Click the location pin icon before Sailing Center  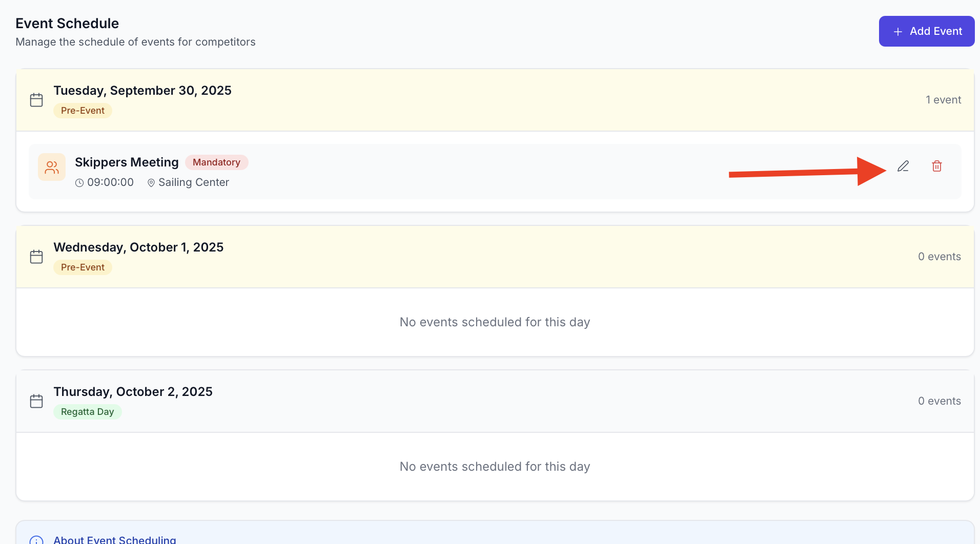tap(151, 182)
